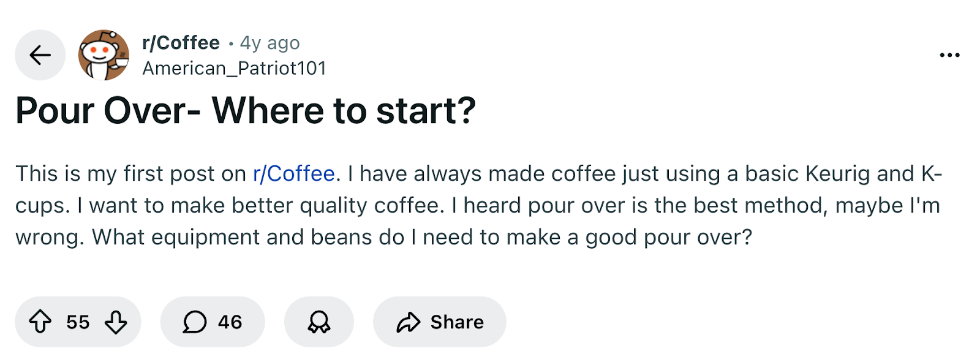The image size is (980, 362).
Task: Open the three-dot more options menu
Action: click(x=949, y=55)
